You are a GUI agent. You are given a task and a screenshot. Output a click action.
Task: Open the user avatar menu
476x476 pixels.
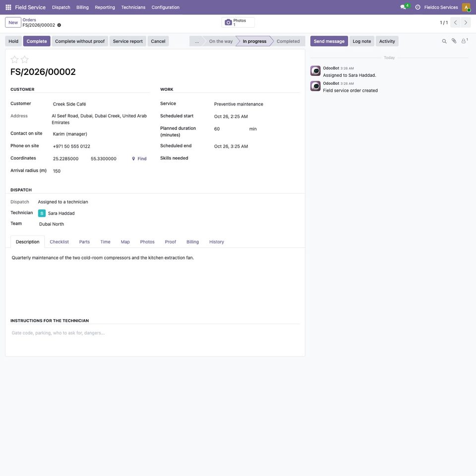[x=466, y=7]
